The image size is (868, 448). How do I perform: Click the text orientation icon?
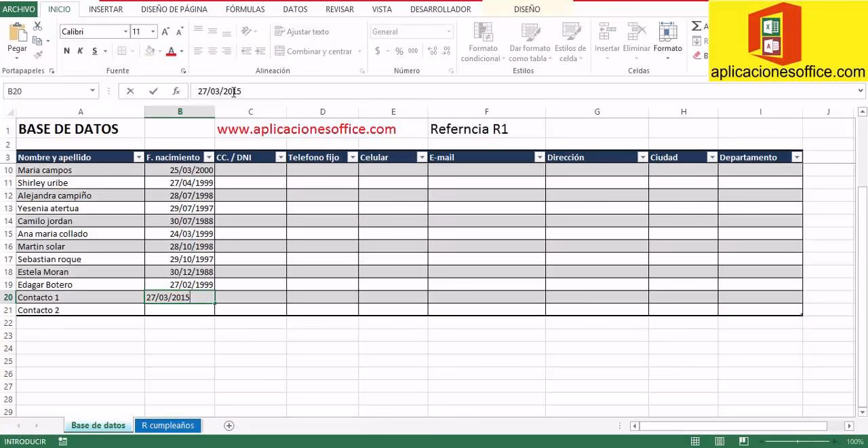coord(245,31)
